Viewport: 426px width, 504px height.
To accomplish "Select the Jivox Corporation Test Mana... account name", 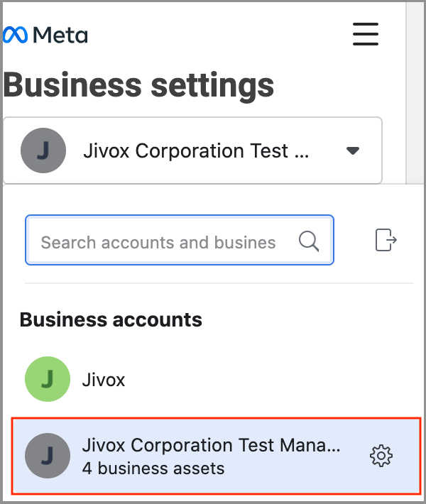I will click(x=212, y=445).
